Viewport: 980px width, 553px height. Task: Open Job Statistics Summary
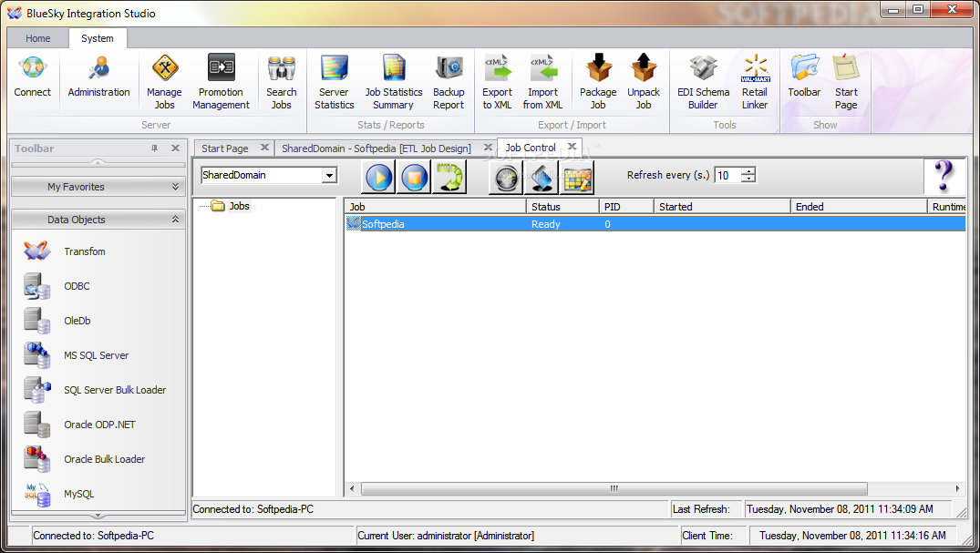pyautogui.click(x=394, y=83)
